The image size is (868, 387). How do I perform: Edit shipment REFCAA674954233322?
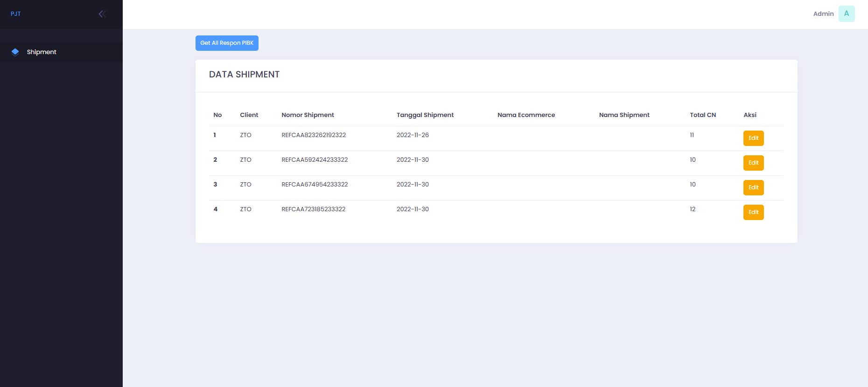pyautogui.click(x=753, y=187)
